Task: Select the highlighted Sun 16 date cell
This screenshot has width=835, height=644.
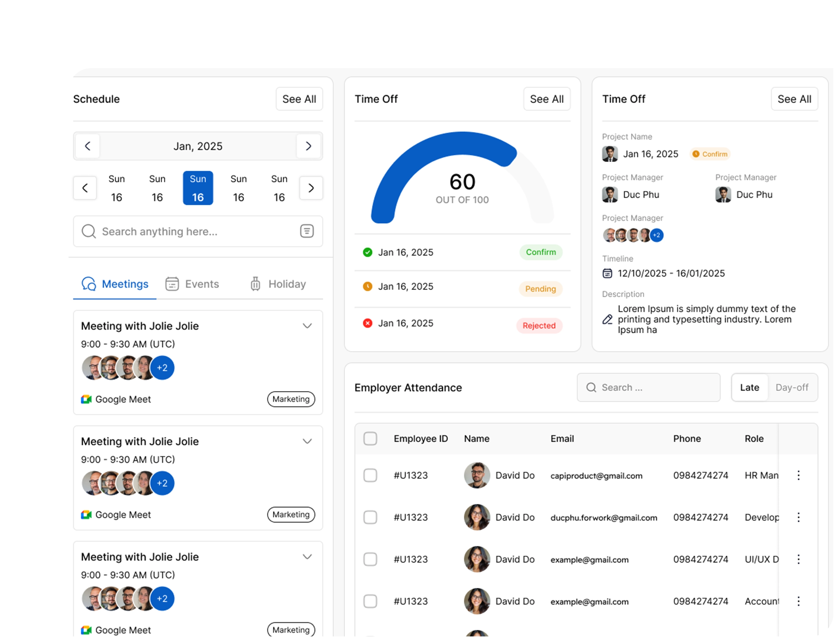Action: pyautogui.click(x=198, y=188)
